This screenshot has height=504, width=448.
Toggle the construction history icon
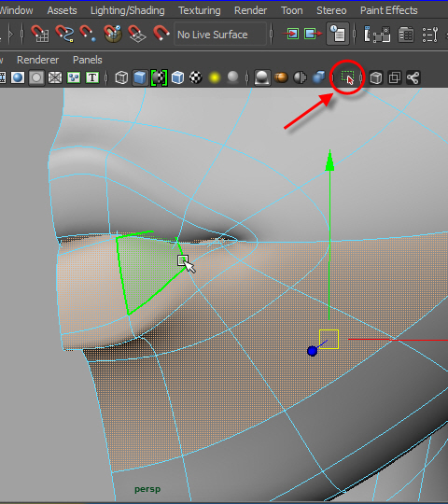[338, 34]
